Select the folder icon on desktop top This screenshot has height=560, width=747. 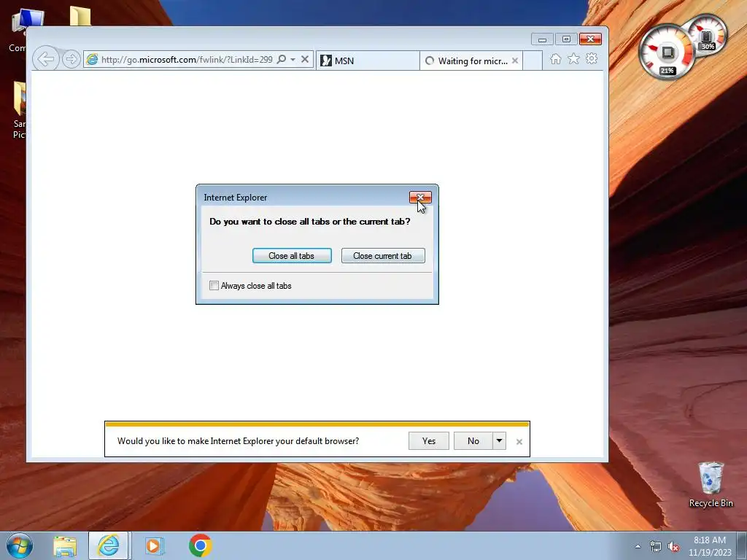click(x=80, y=16)
